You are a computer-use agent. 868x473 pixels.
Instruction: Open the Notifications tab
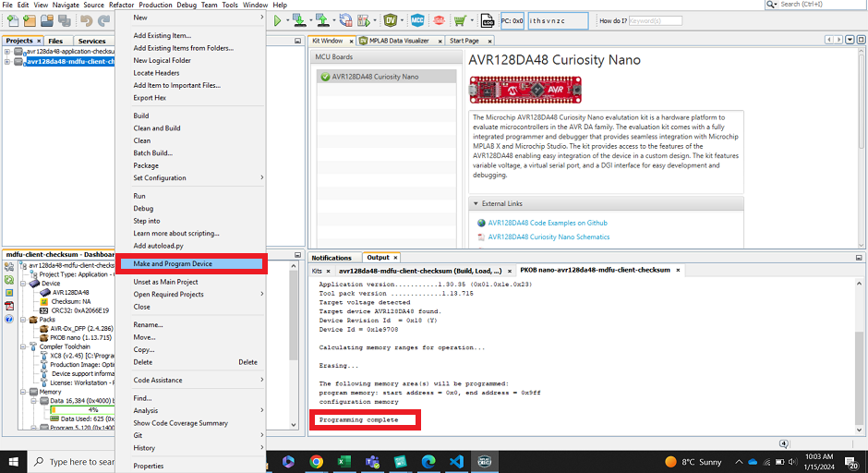coord(331,258)
